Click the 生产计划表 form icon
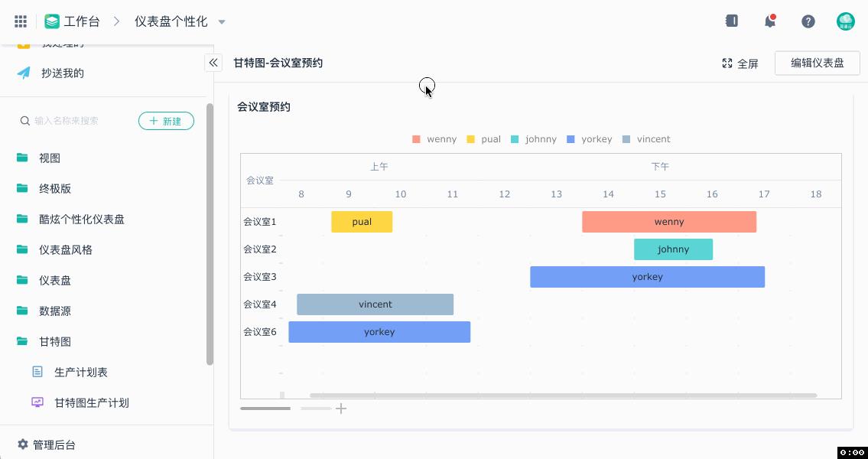This screenshot has width=868, height=459. (37, 372)
